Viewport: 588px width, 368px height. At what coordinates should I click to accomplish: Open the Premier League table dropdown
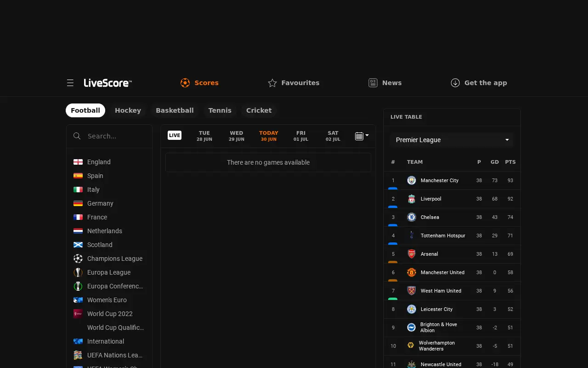(452, 140)
